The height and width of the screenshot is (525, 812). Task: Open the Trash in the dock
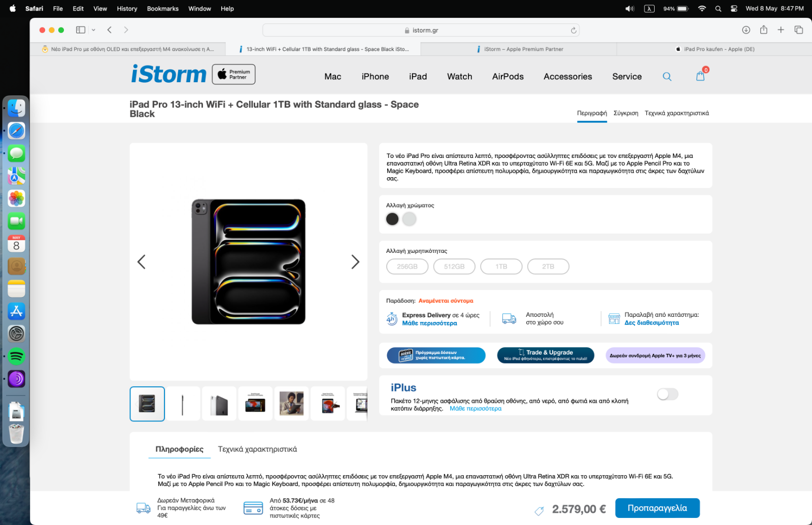click(x=16, y=434)
